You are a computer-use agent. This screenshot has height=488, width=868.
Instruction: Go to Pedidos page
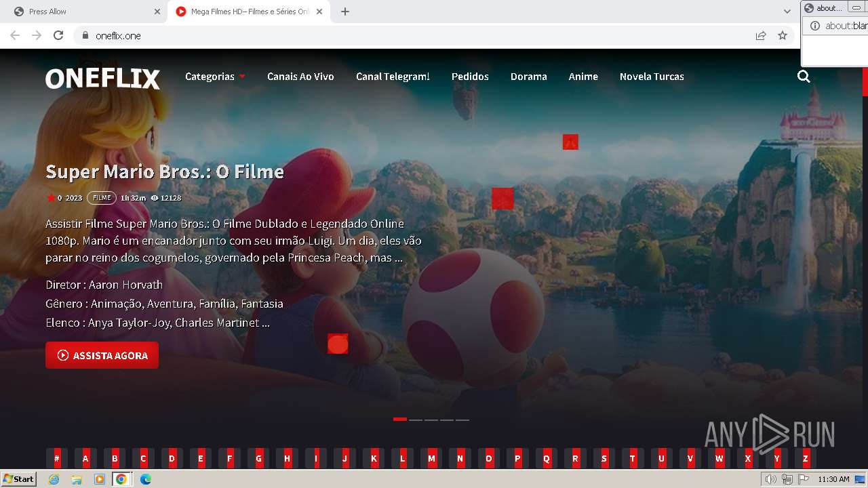pyautogui.click(x=470, y=77)
